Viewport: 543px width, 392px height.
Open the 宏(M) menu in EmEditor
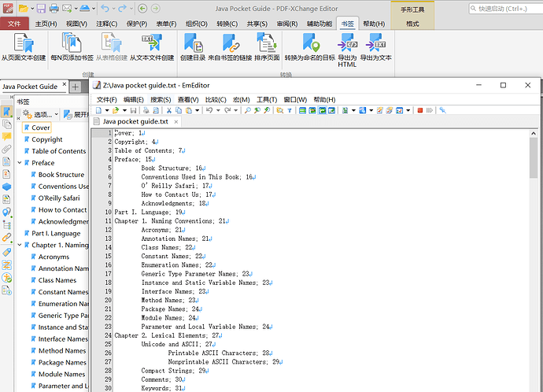click(241, 100)
